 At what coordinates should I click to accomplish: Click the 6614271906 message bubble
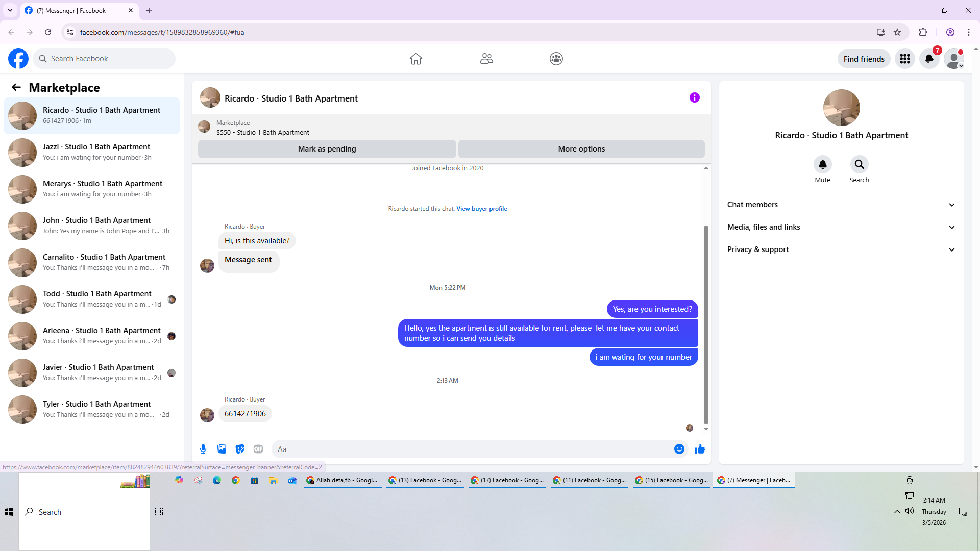[245, 414]
